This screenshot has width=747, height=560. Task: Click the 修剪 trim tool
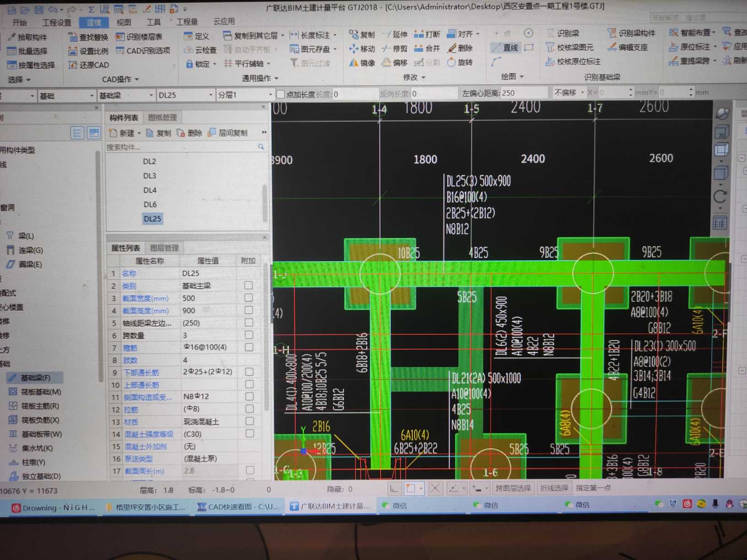pos(395,48)
